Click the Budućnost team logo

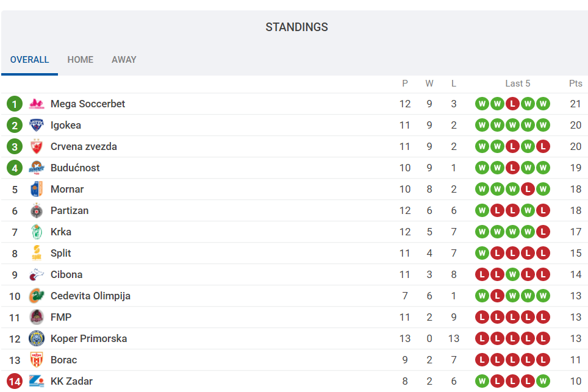[37, 168]
